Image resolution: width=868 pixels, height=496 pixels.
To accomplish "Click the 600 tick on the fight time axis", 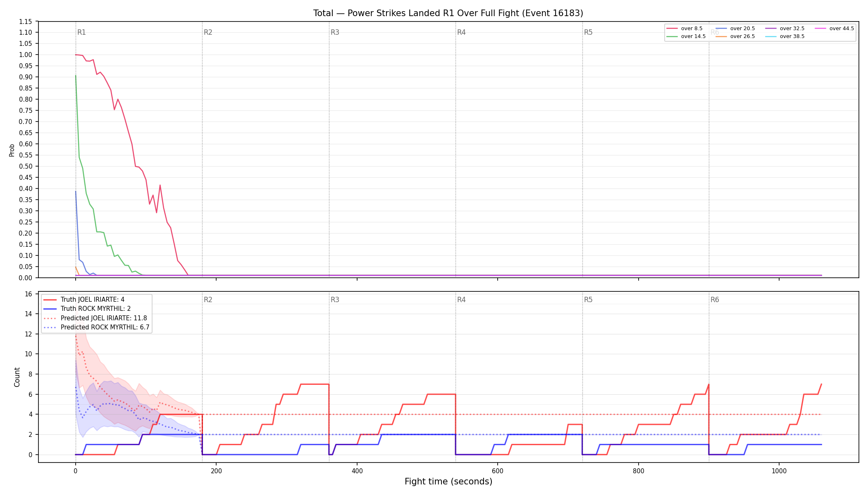I will pos(498,471).
